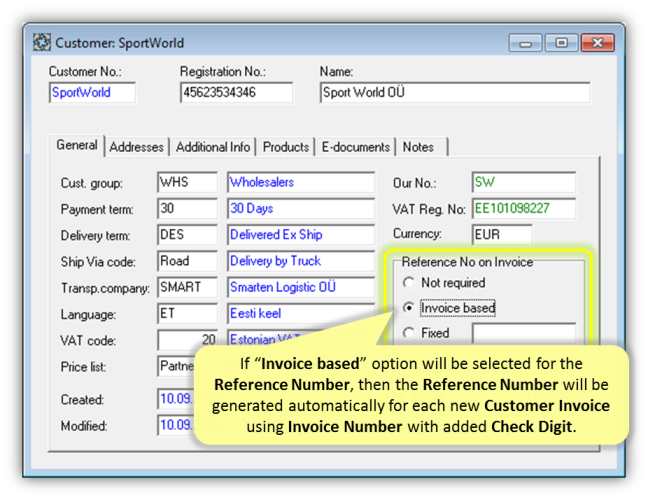Click the Transp. company field SMART

click(x=188, y=287)
